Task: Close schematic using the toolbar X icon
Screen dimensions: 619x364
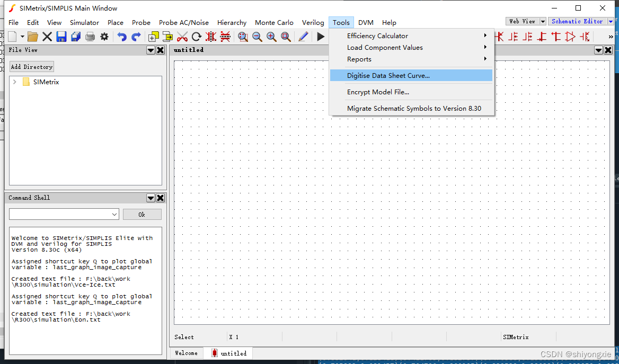Action: [x=47, y=37]
